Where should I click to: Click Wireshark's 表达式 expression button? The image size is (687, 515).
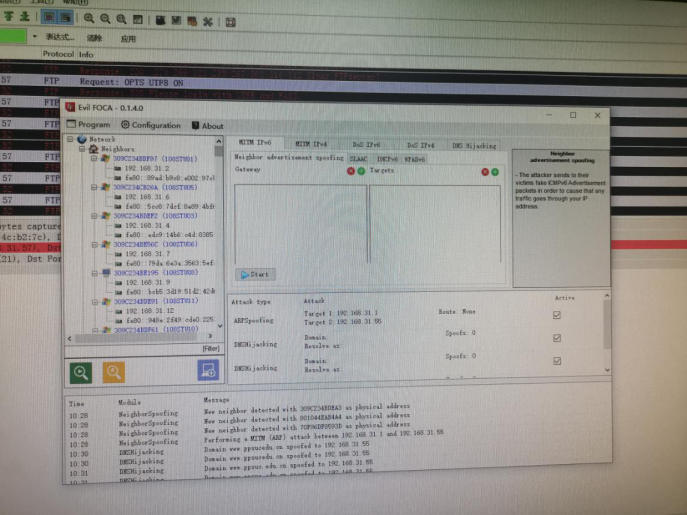point(60,37)
